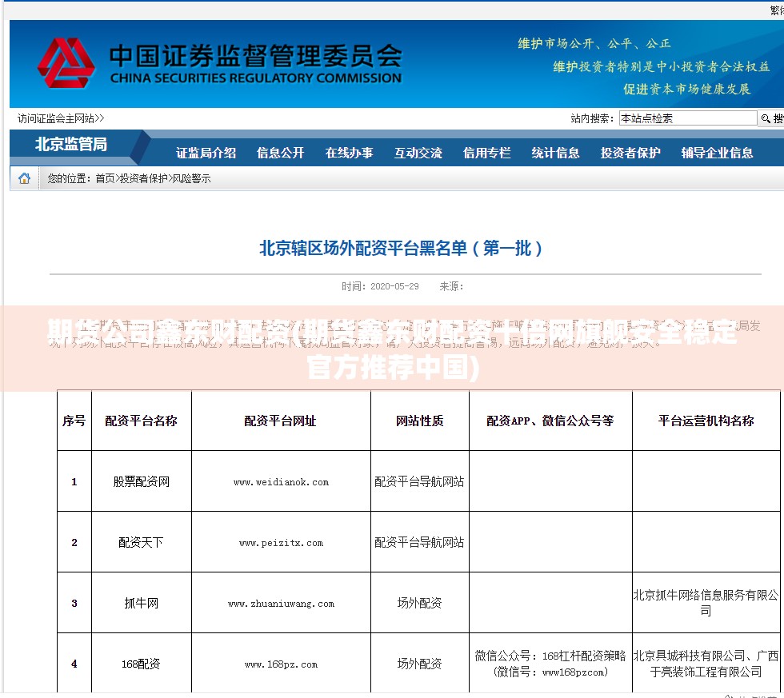784x698 pixels.
Task: Click 投资者保护 in the breadcrumb
Action: [143, 178]
